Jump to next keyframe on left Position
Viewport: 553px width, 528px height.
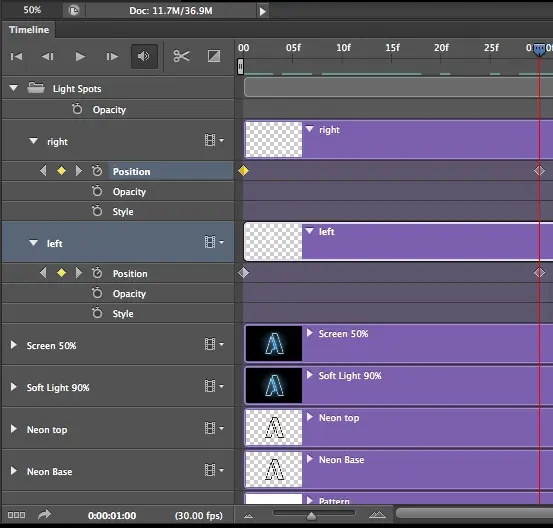(79, 273)
